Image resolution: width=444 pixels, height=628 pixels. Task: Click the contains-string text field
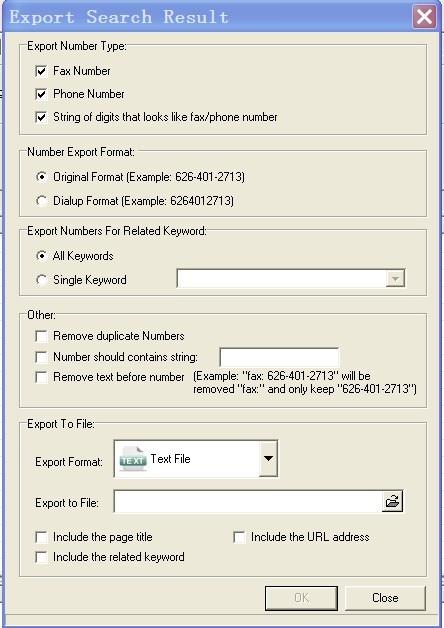[x=279, y=357]
